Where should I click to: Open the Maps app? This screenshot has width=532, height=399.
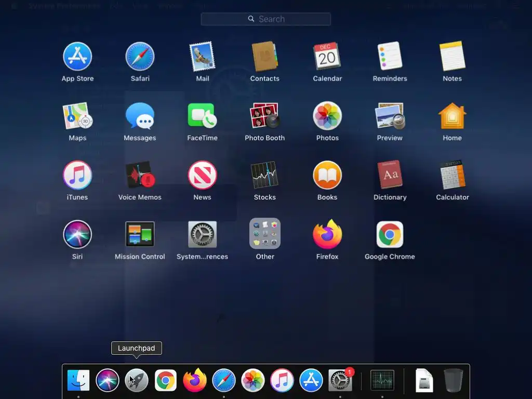click(x=77, y=116)
